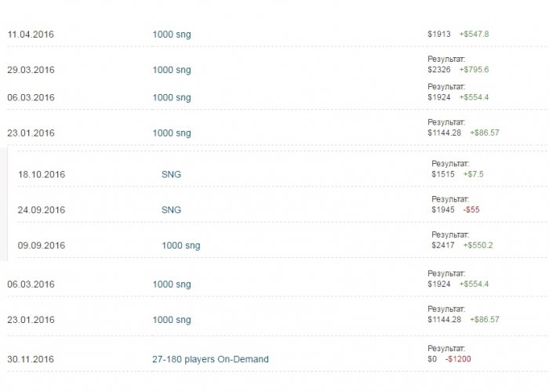Click the +547.8 profit value
Image resolution: width=549 pixels, height=392 pixels.
coord(474,34)
